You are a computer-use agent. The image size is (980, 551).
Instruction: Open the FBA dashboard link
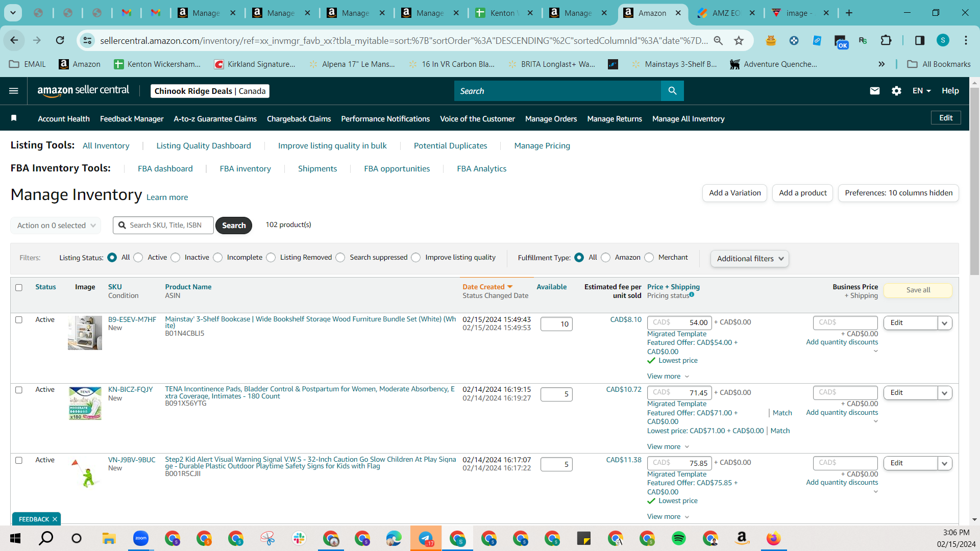pyautogui.click(x=165, y=169)
